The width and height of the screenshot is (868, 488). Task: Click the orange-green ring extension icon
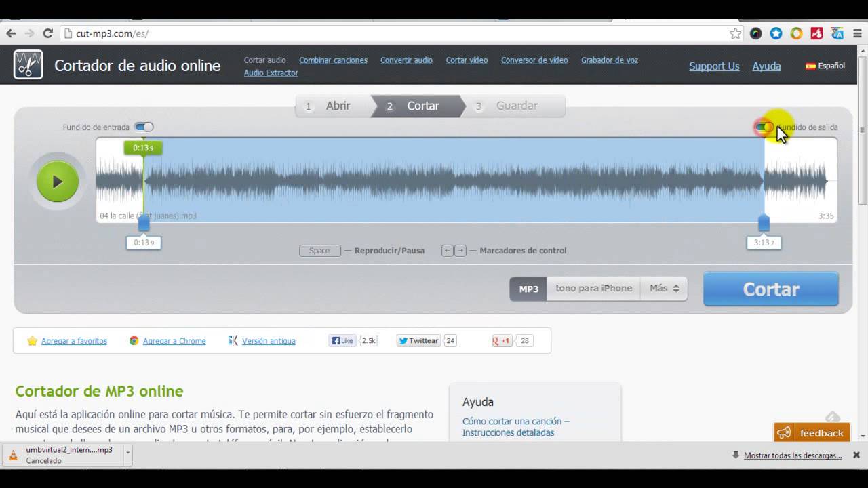797,33
